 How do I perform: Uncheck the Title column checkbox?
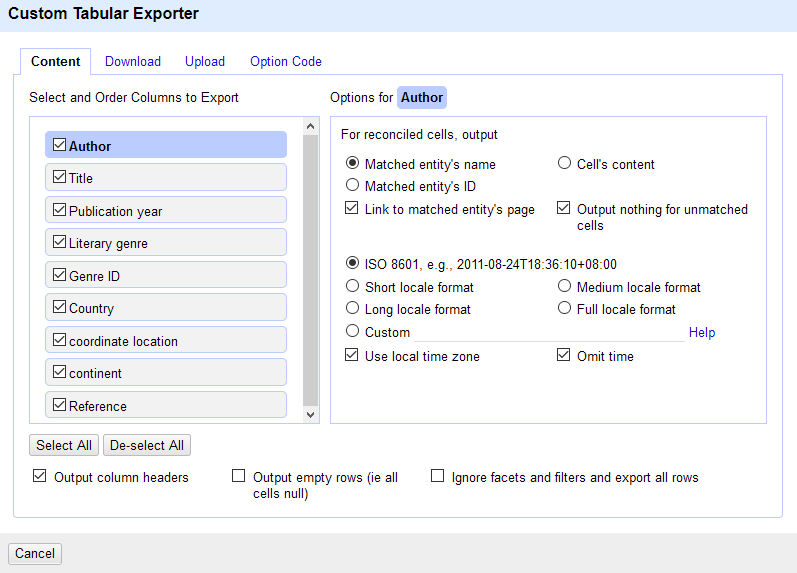(60, 177)
